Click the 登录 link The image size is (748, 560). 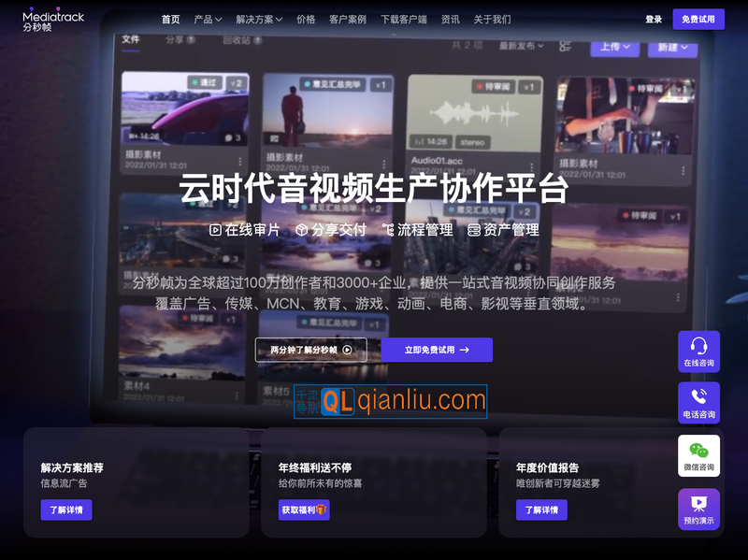tap(653, 18)
